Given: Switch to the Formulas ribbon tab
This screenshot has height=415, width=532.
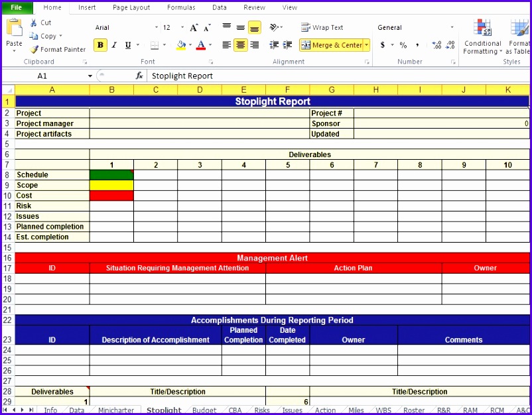Looking at the screenshot, I should 180,7.
